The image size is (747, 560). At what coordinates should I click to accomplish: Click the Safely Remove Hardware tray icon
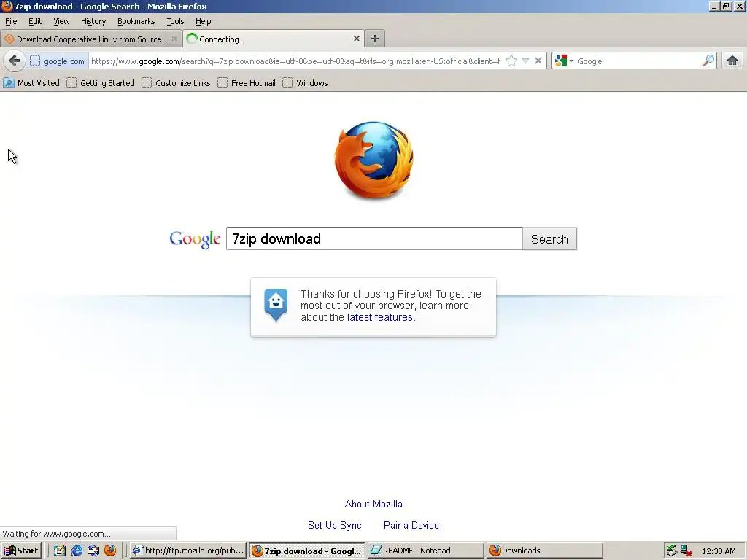point(672,551)
